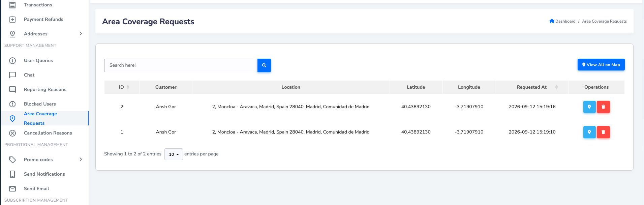Sort table by Requested At arrows
Image resolution: width=644 pixels, height=205 pixels.
tap(556, 87)
